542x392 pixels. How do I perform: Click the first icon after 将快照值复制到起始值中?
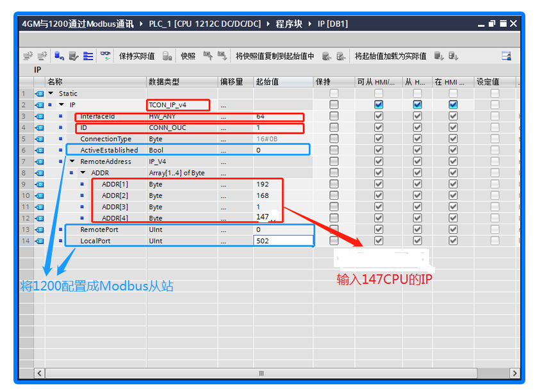[327, 56]
